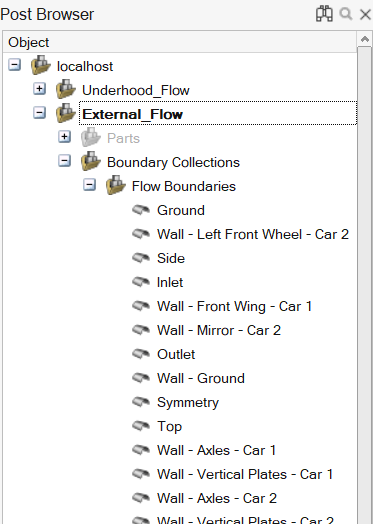373x524 pixels.
Task: Click the greyed Parts folder icon
Action: click(x=91, y=137)
